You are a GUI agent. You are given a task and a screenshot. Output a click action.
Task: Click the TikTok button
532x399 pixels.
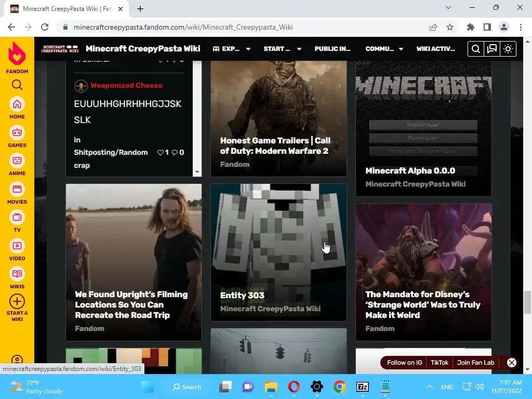pyautogui.click(x=440, y=363)
